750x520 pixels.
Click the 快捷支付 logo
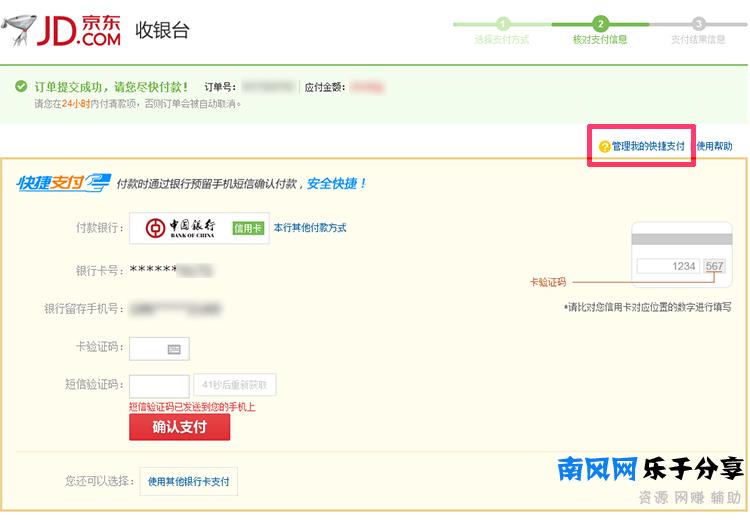[x=64, y=183]
